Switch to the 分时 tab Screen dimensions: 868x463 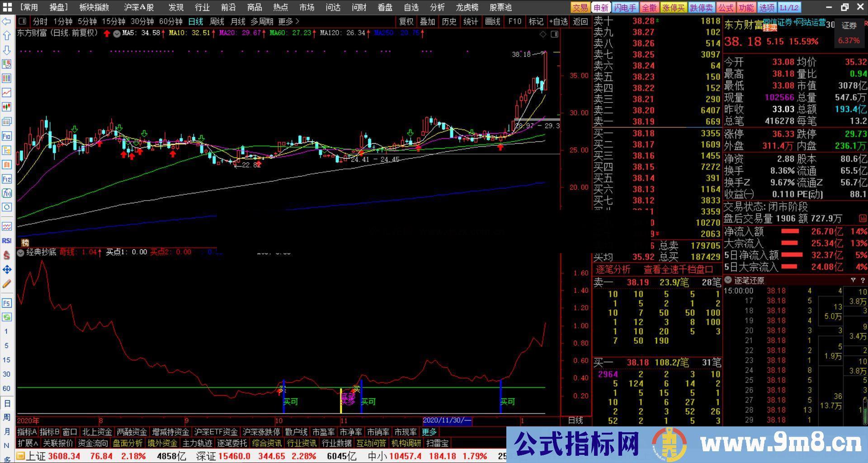40,21
